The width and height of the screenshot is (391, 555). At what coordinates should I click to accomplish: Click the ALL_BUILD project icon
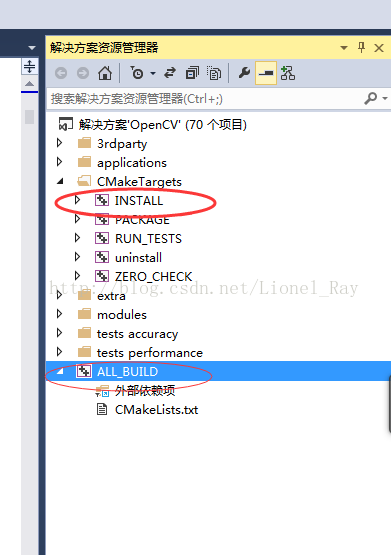(x=84, y=371)
